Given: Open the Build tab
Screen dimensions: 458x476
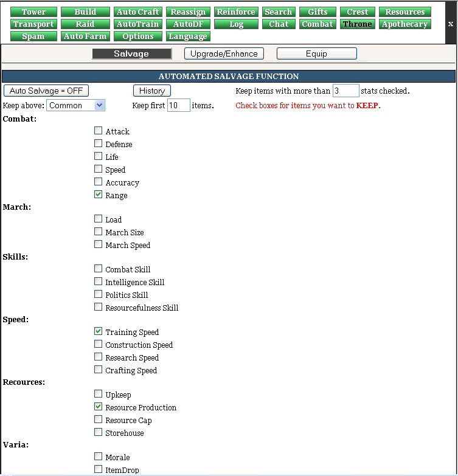Looking at the screenshot, I should pos(85,12).
